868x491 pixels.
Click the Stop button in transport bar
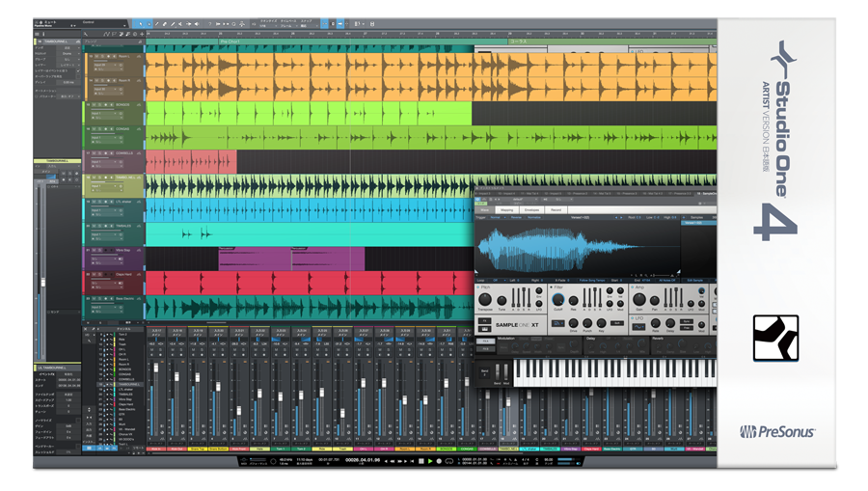pyautogui.click(x=421, y=461)
